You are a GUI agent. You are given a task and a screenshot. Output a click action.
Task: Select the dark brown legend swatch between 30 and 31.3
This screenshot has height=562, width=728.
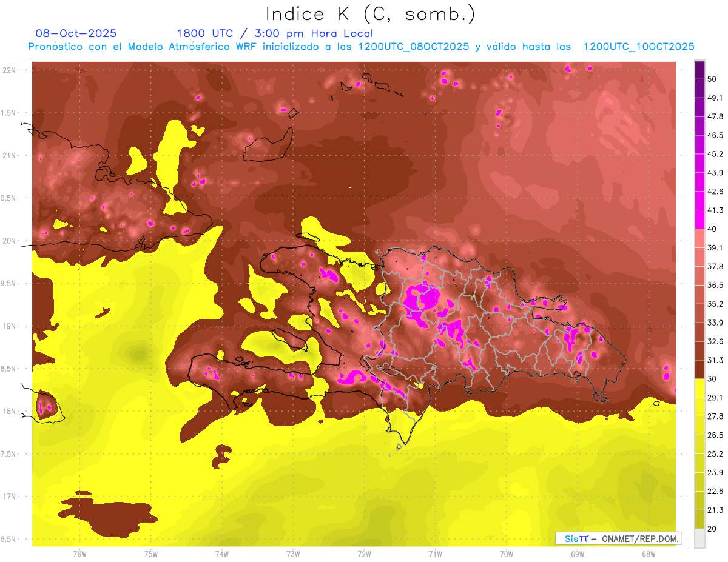[x=699, y=369]
